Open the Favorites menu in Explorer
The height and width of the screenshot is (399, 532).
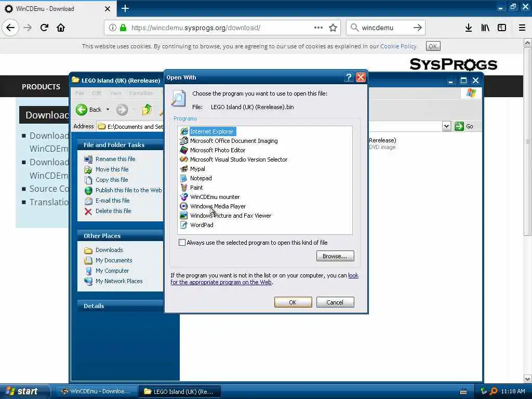[x=141, y=93]
